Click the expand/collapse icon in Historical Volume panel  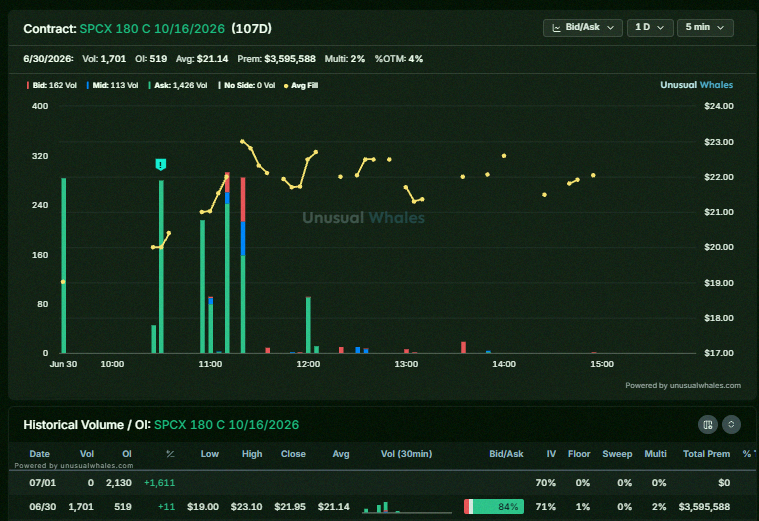pyautogui.click(x=731, y=425)
